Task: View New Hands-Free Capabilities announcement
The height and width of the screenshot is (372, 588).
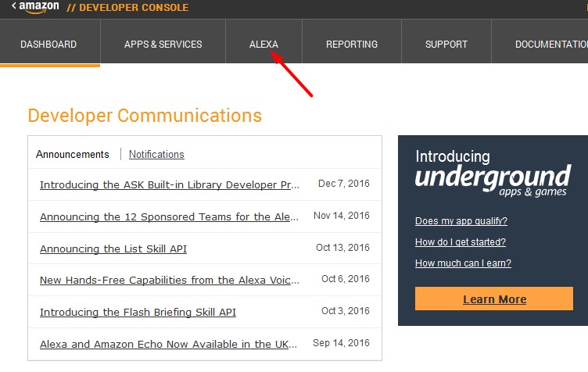Action: click(170, 281)
